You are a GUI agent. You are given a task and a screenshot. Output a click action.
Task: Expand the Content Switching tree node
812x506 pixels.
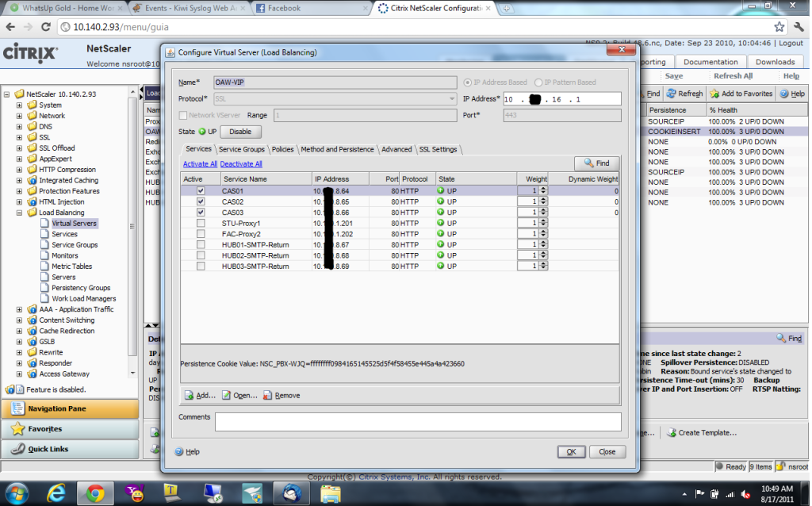pos(19,320)
